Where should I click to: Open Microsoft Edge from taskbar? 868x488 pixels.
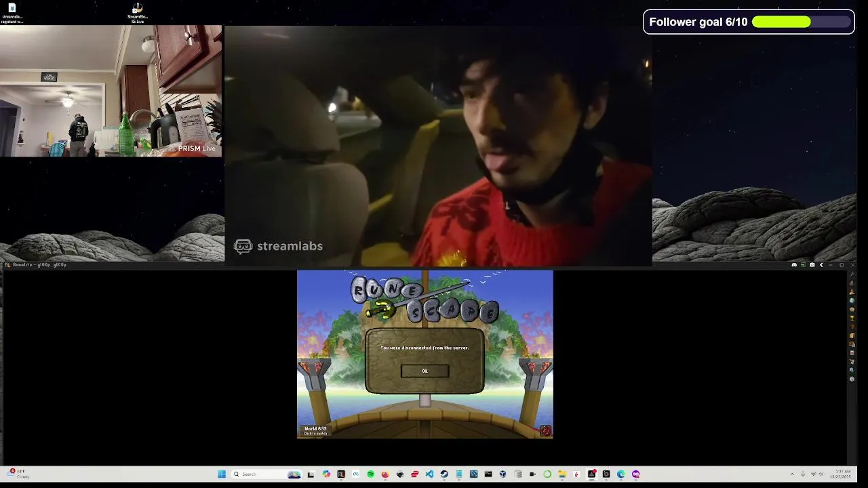(620, 474)
